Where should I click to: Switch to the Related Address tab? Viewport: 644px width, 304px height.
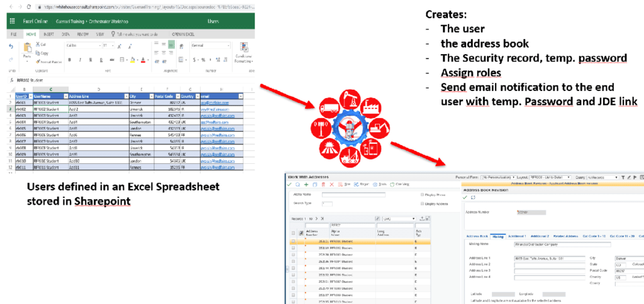tap(565, 236)
